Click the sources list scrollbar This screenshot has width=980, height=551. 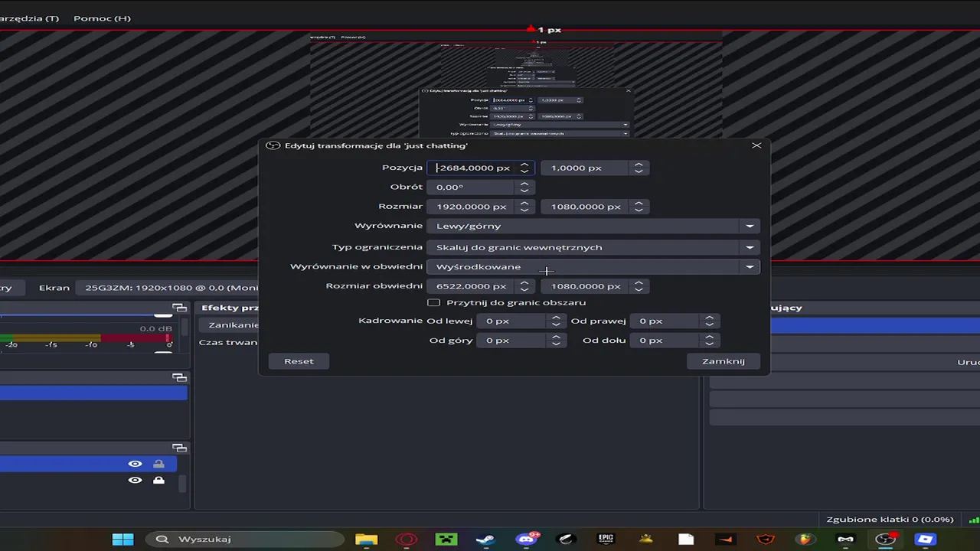[183, 483]
